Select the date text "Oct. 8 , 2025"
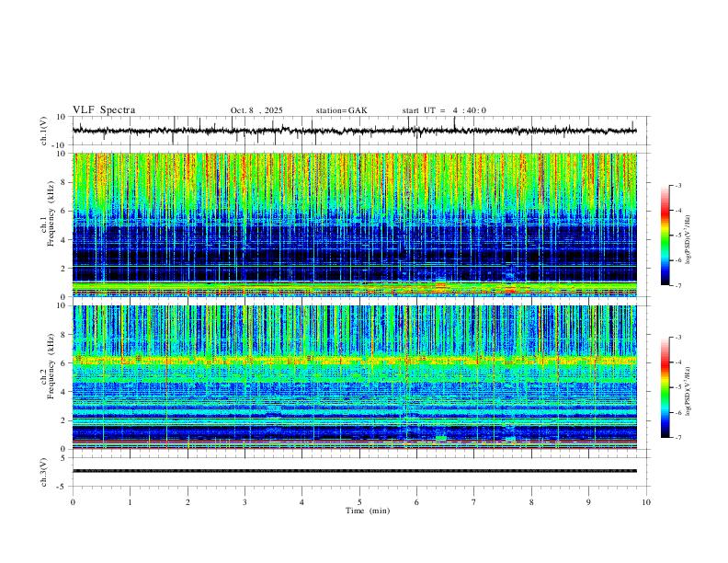This screenshot has width=728, height=563. coord(256,110)
